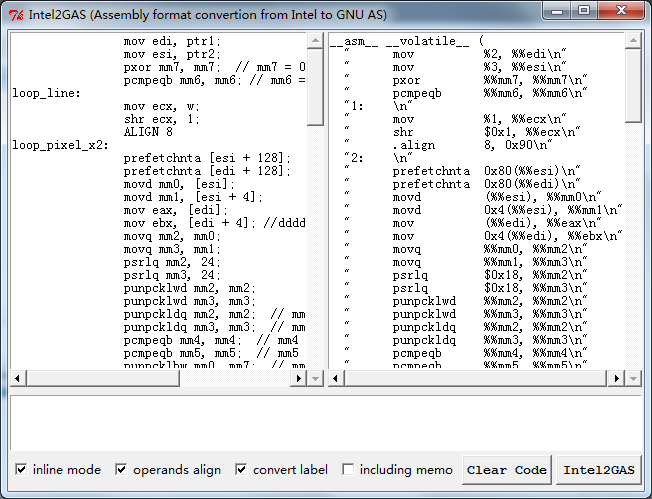The width and height of the screenshot is (652, 499).
Task: Click the left pane vertical scrollbar thumb
Action: pyautogui.click(x=315, y=86)
